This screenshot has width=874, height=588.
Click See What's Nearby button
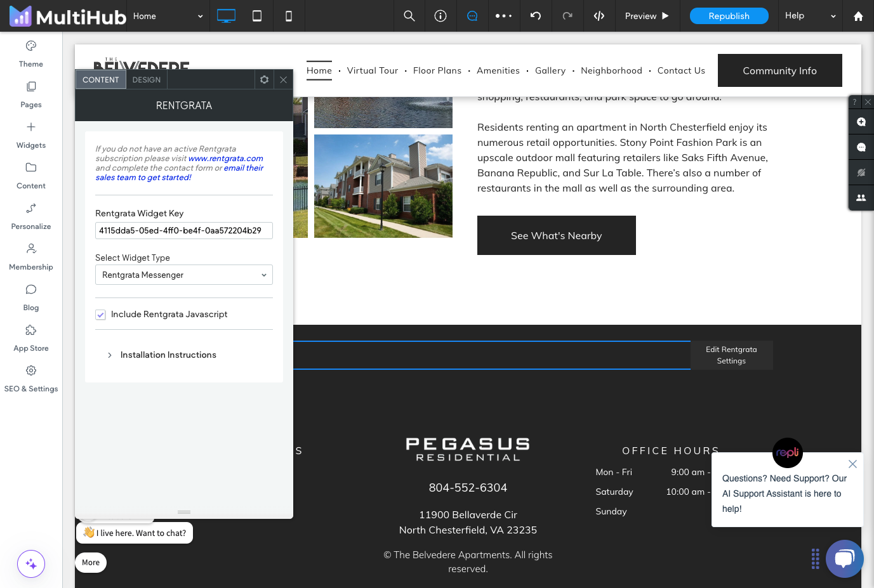click(557, 235)
